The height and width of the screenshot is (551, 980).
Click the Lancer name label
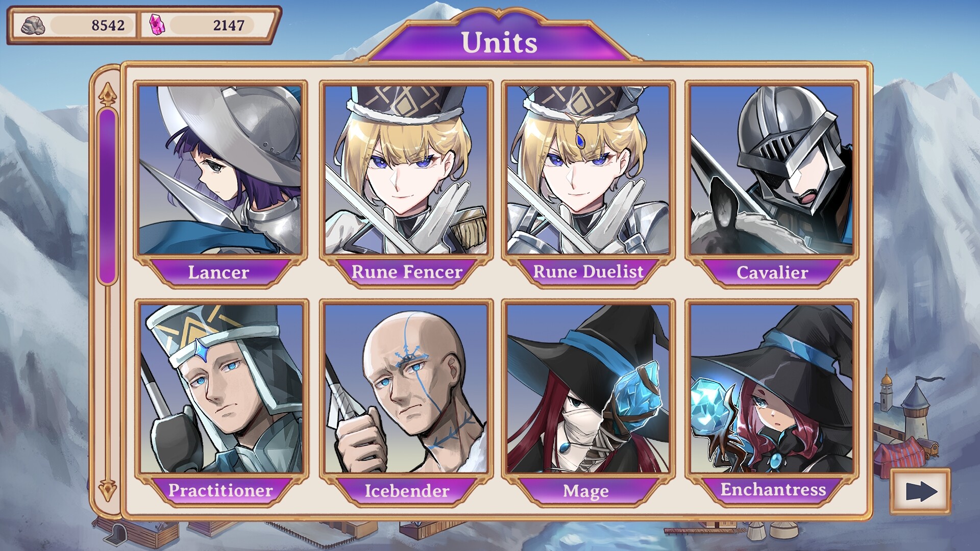pyautogui.click(x=218, y=272)
